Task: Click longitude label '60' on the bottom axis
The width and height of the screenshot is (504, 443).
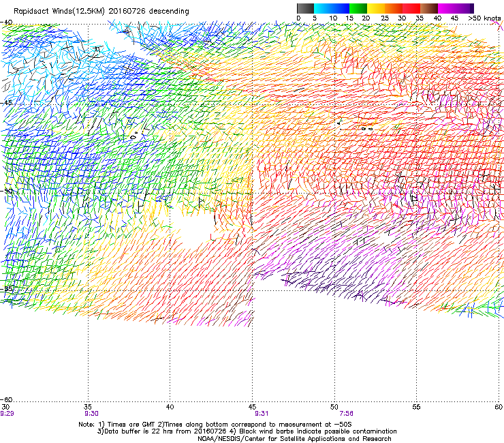Action: coord(499,407)
